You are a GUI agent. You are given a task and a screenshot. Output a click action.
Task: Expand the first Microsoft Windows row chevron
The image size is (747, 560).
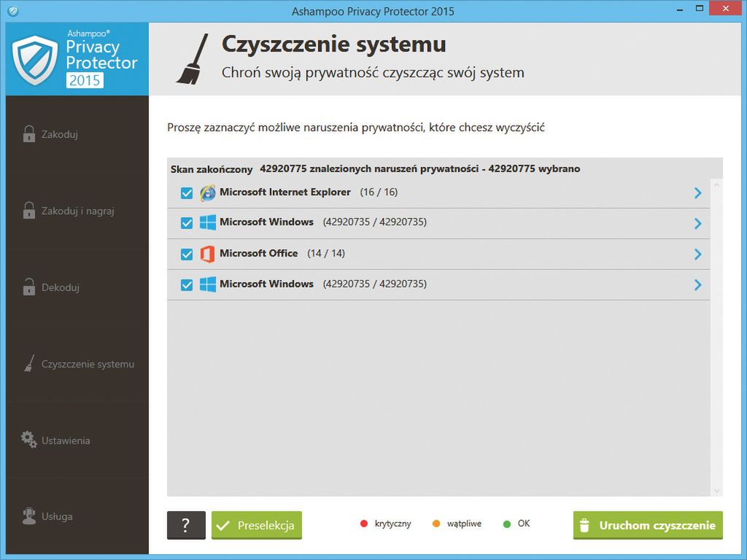698,223
